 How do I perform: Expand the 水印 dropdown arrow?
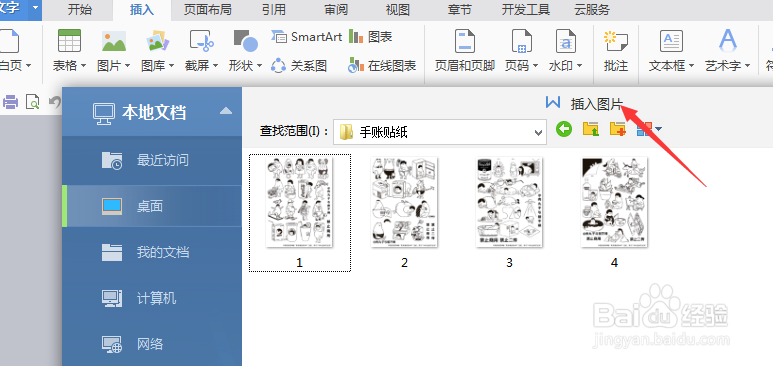tap(579, 66)
